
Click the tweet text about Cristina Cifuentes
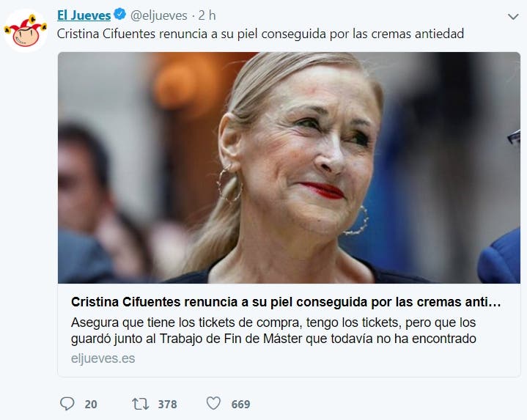pos(260,34)
